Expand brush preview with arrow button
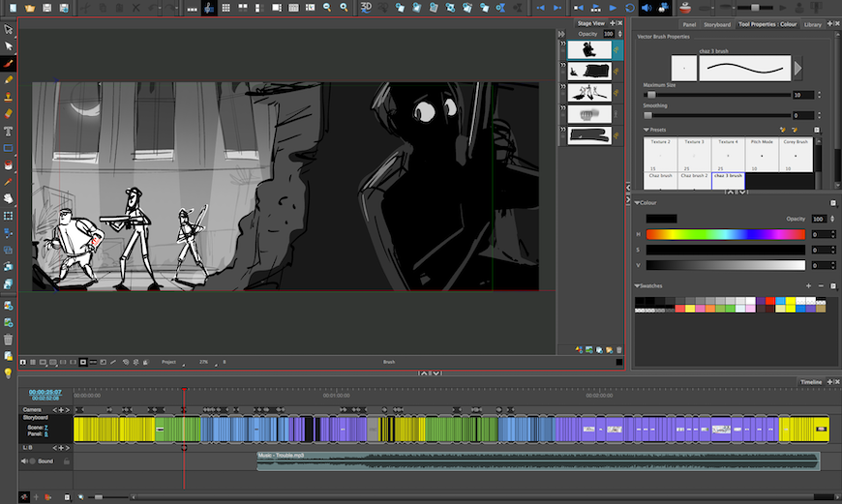Image resolution: width=842 pixels, height=504 pixels. (x=798, y=68)
